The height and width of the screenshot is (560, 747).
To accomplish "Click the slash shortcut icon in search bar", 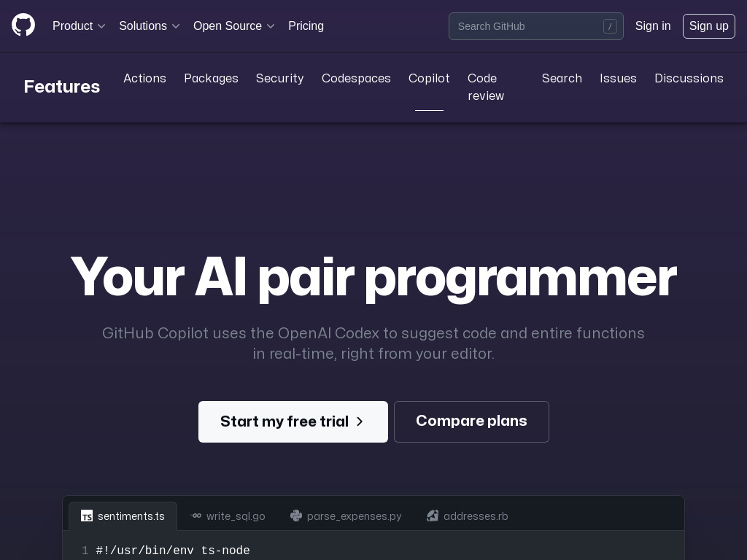I will pyautogui.click(x=610, y=26).
